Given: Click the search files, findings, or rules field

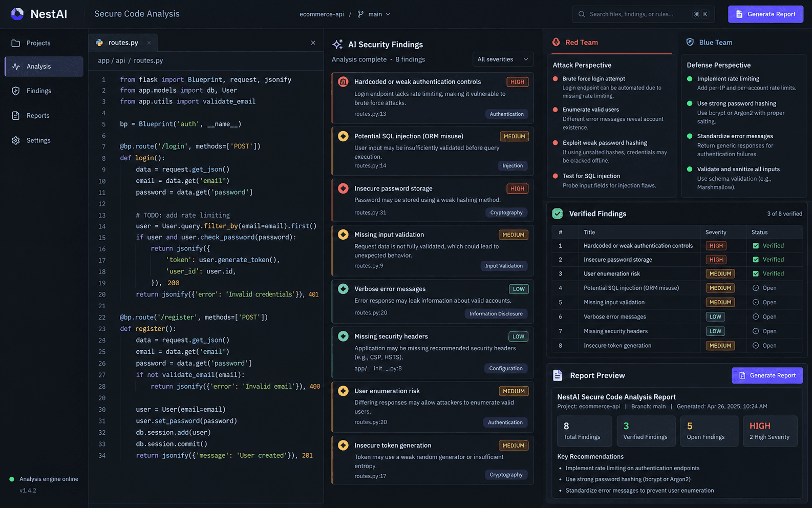Looking at the screenshot, I should tap(644, 14).
